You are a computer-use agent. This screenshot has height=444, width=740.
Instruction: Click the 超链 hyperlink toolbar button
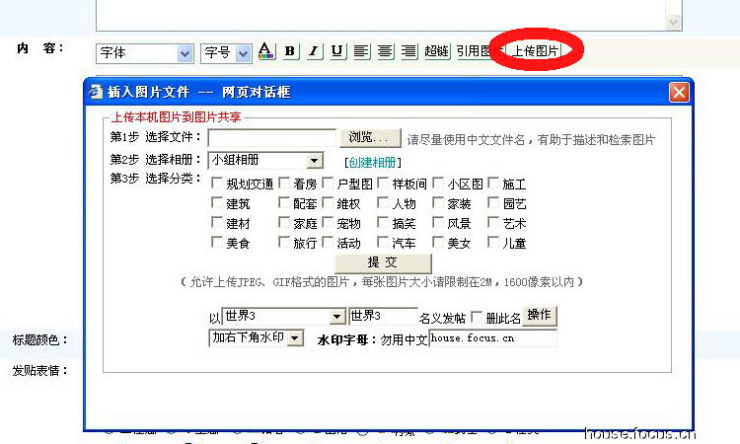tap(437, 51)
